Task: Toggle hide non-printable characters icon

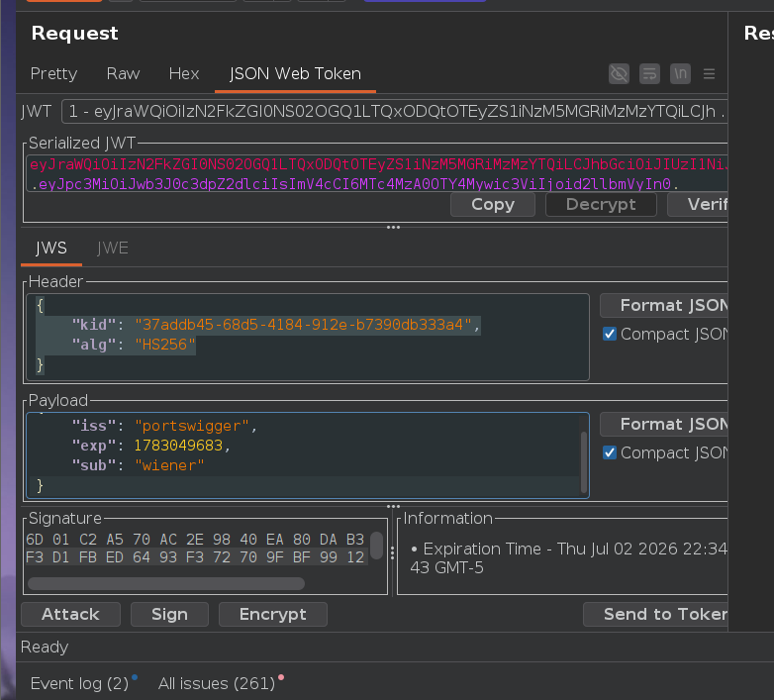Action: coord(619,74)
